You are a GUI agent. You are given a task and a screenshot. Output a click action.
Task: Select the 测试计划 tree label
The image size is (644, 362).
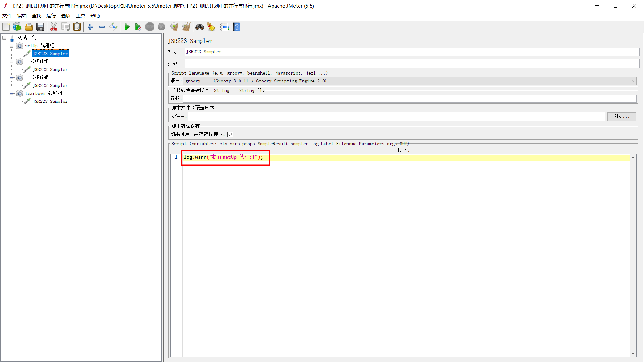point(27,38)
